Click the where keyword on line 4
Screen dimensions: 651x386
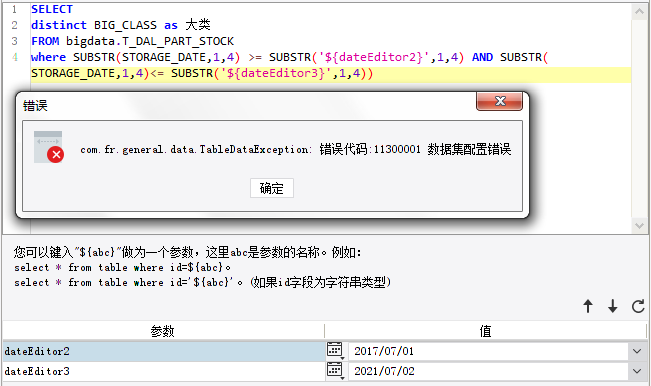49,57
